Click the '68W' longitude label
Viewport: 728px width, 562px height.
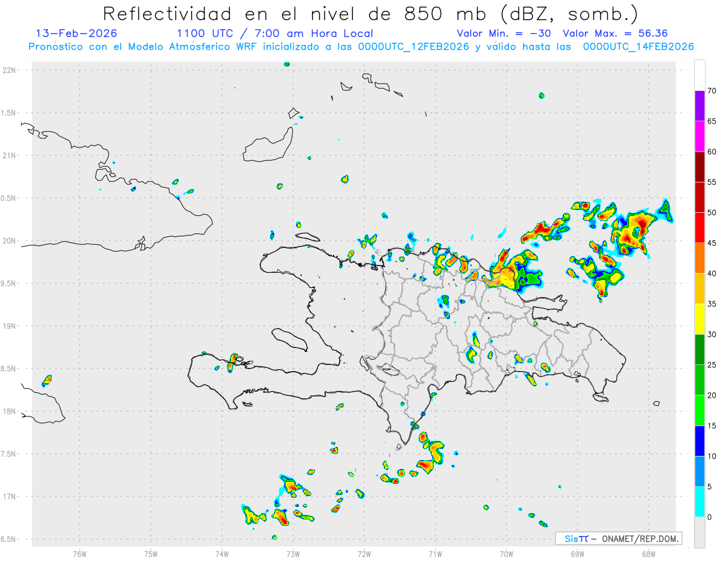(649, 554)
